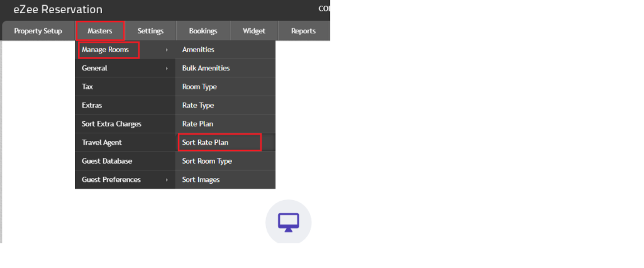
Task: Select Amenities in the submenu
Action: [225, 50]
